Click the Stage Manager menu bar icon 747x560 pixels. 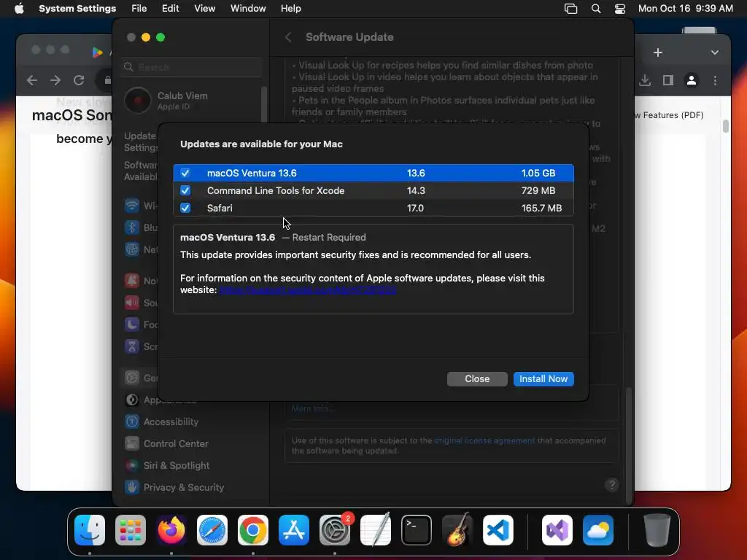(570, 9)
